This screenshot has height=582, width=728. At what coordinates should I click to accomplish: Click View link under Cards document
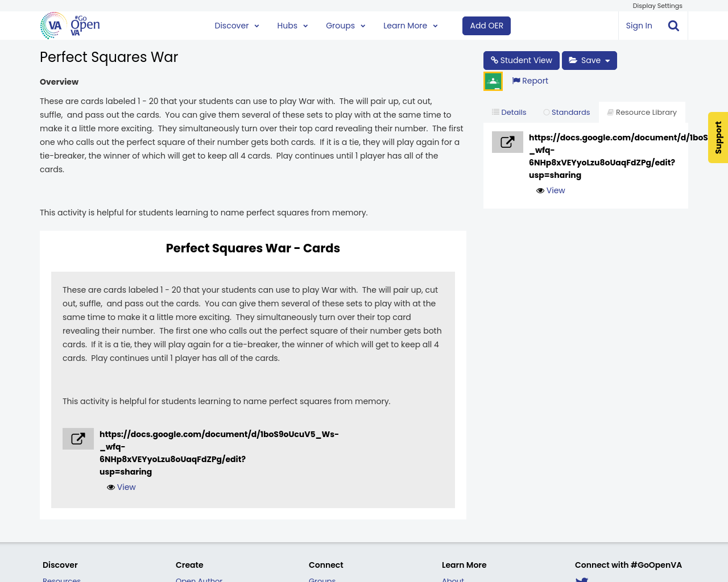[x=121, y=487]
